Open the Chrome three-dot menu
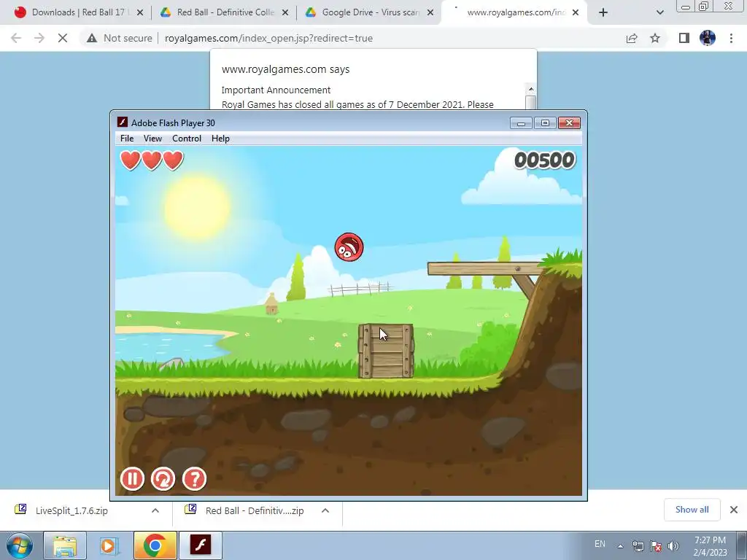Screen dimensions: 747x560 tap(731, 38)
